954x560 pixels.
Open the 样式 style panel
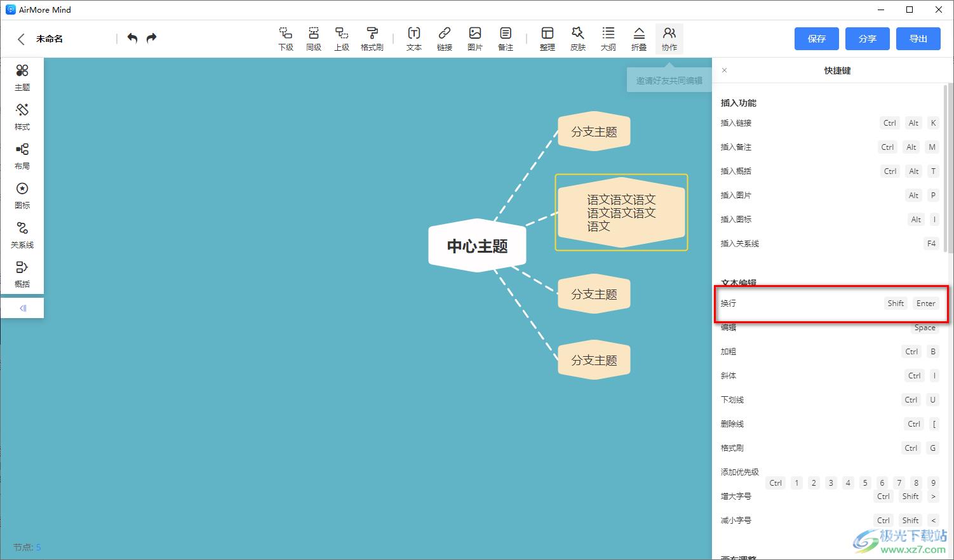point(22,117)
